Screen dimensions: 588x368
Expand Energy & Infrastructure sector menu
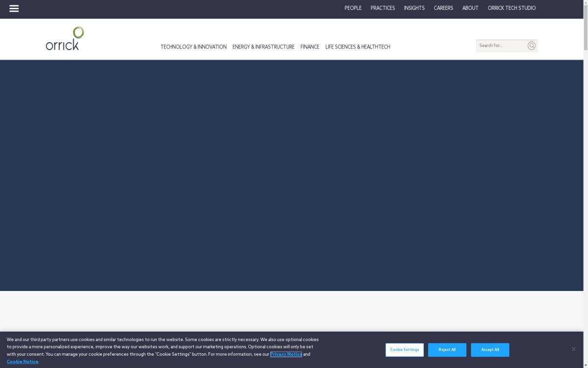coord(263,47)
